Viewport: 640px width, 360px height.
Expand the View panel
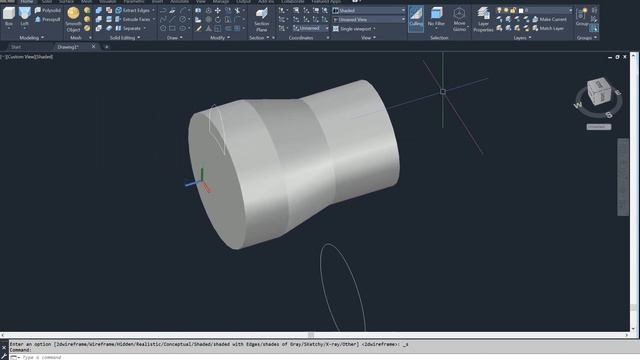click(368, 38)
